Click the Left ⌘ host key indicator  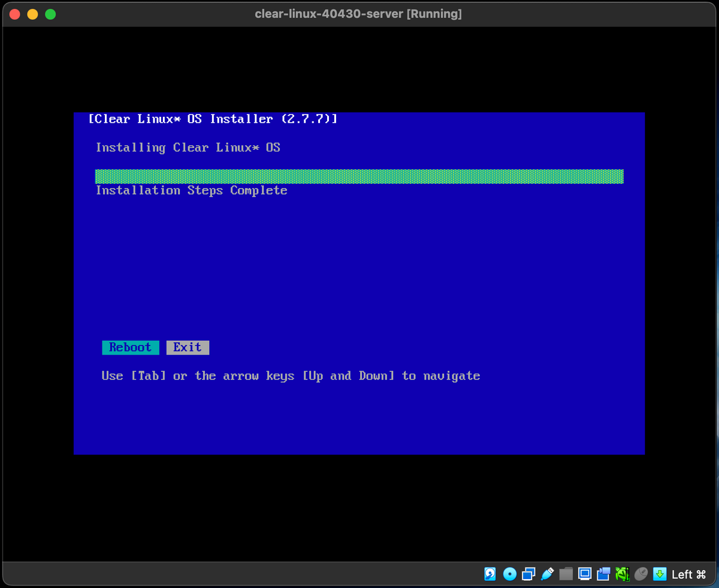click(688, 574)
